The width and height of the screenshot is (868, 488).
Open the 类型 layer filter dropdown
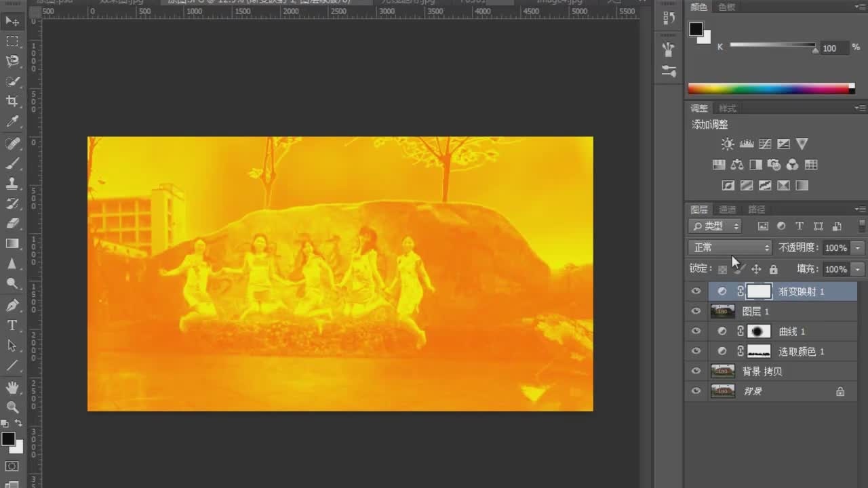(x=715, y=226)
